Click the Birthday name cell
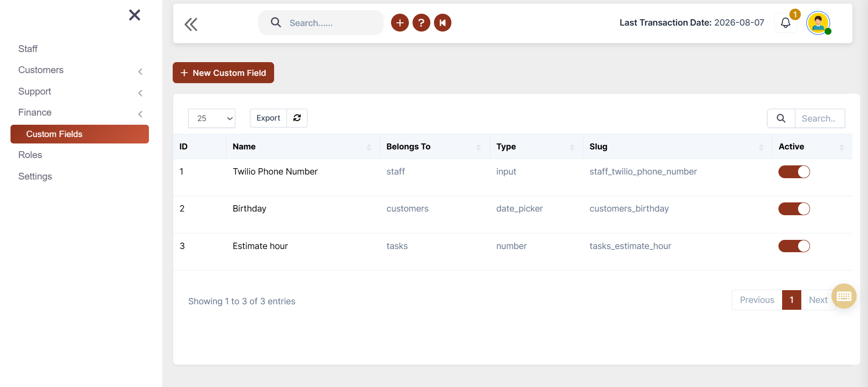The image size is (868, 387). click(x=249, y=209)
